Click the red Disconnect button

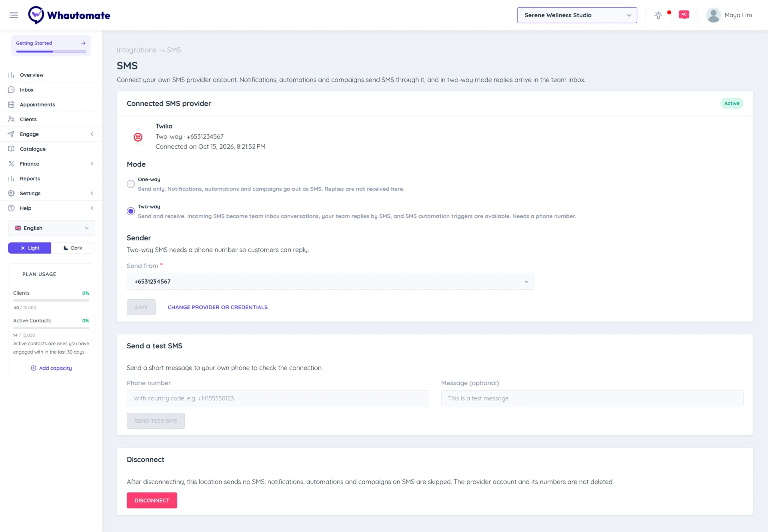tap(152, 500)
